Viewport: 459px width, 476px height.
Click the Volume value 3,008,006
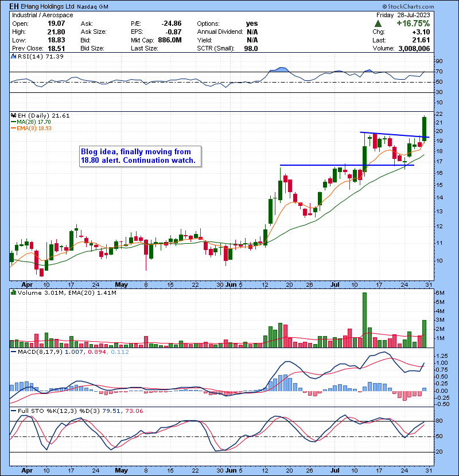pyautogui.click(x=414, y=48)
